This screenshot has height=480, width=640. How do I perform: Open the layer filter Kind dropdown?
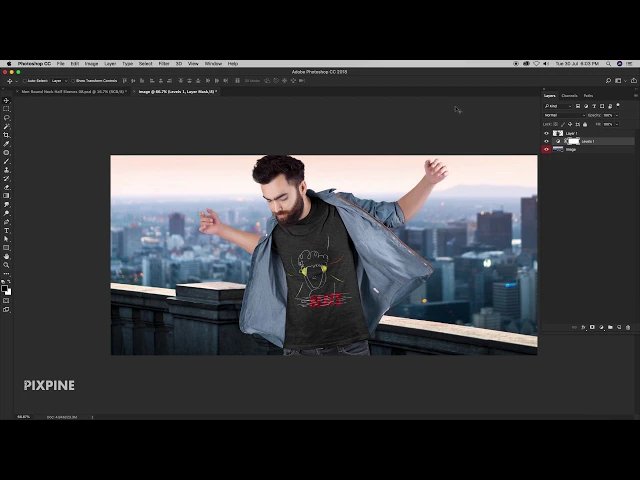(558, 105)
